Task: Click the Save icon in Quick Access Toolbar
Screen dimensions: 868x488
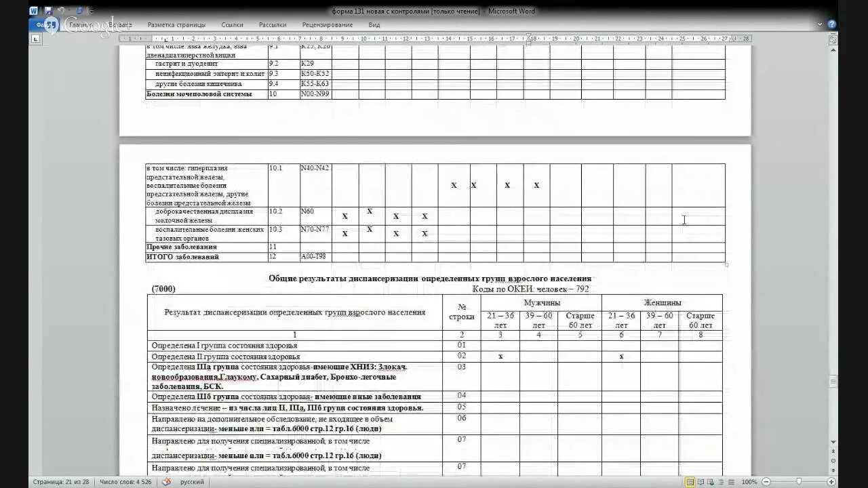Action: coord(48,11)
